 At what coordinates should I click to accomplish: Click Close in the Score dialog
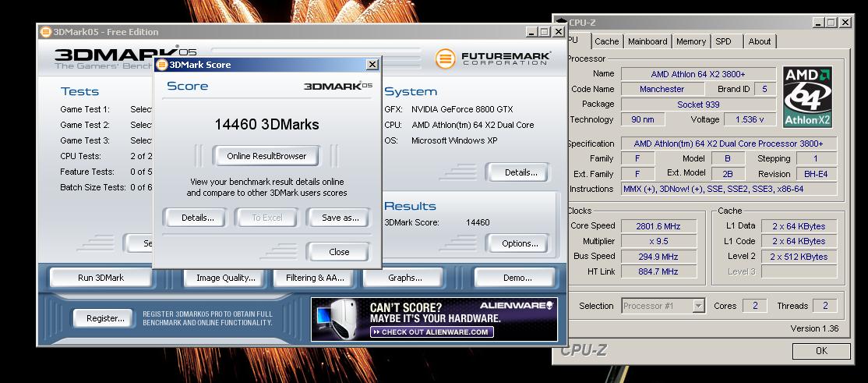pyautogui.click(x=339, y=252)
